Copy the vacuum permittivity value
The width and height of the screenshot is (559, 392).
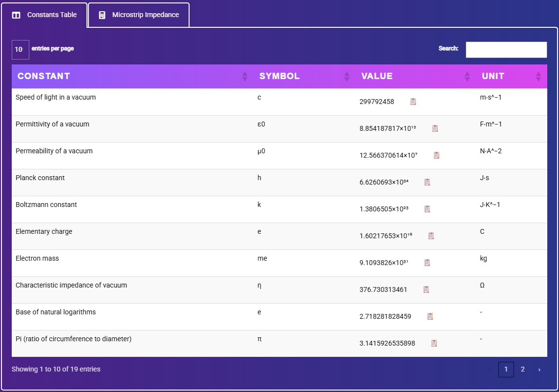click(x=435, y=128)
